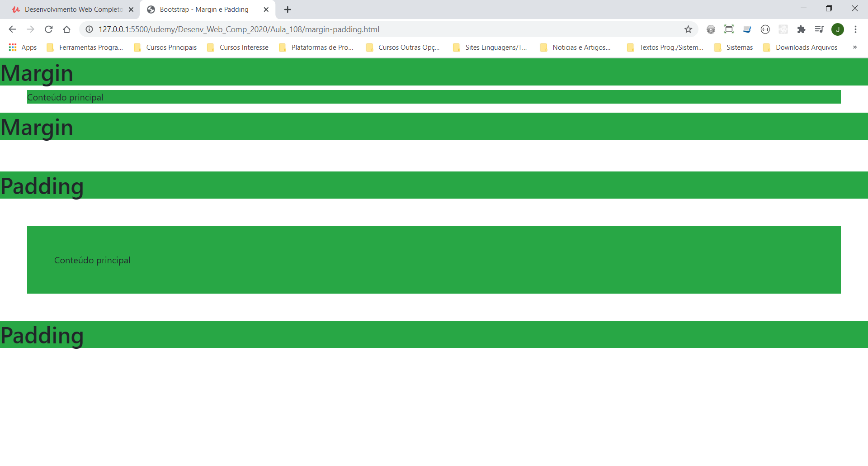
Task: View site information icon in address bar
Action: 90,29
